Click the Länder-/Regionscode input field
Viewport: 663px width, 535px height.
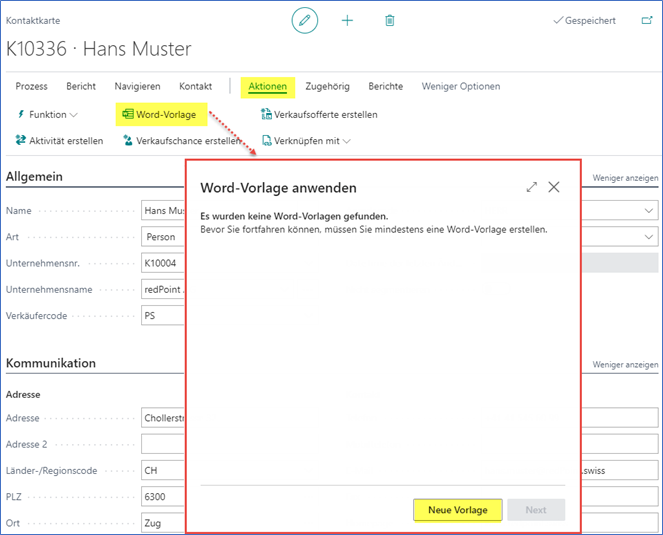(163, 470)
